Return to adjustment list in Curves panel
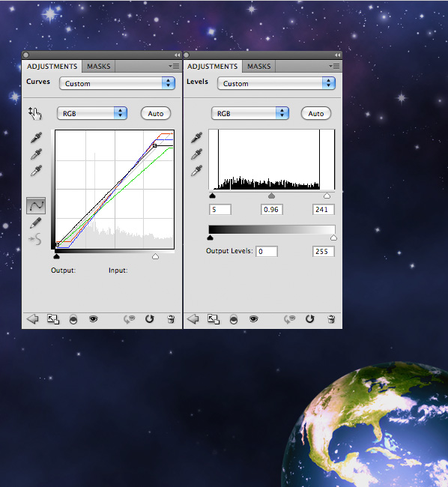 click(33, 319)
